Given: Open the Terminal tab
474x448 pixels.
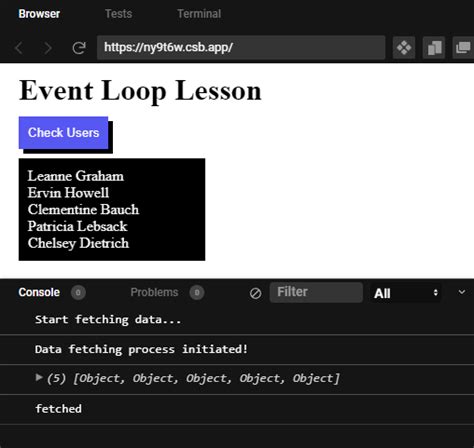Looking at the screenshot, I should (199, 14).
